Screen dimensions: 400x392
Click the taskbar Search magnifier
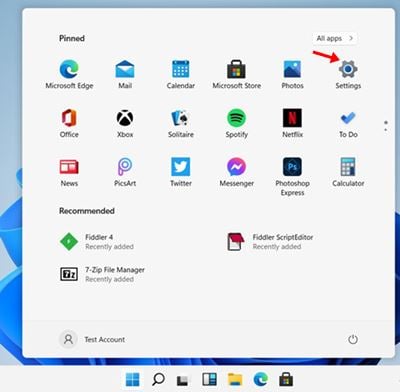[158, 379]
